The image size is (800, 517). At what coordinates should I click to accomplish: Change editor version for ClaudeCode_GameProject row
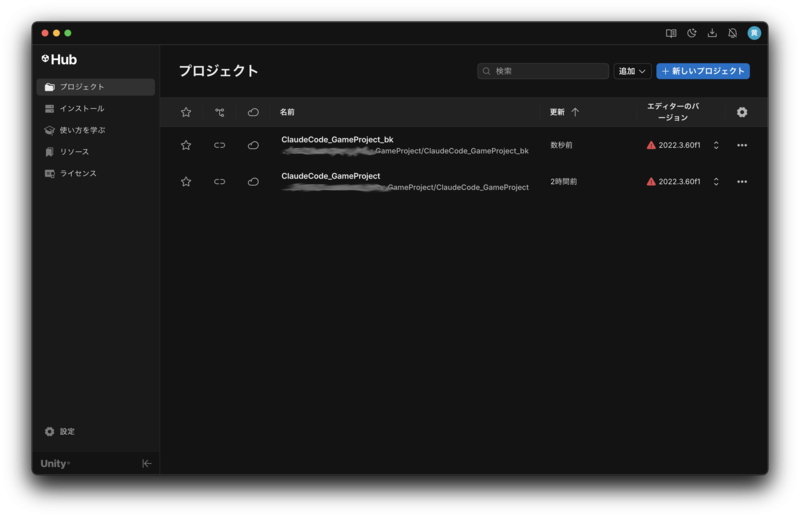[x=716, y=182]
